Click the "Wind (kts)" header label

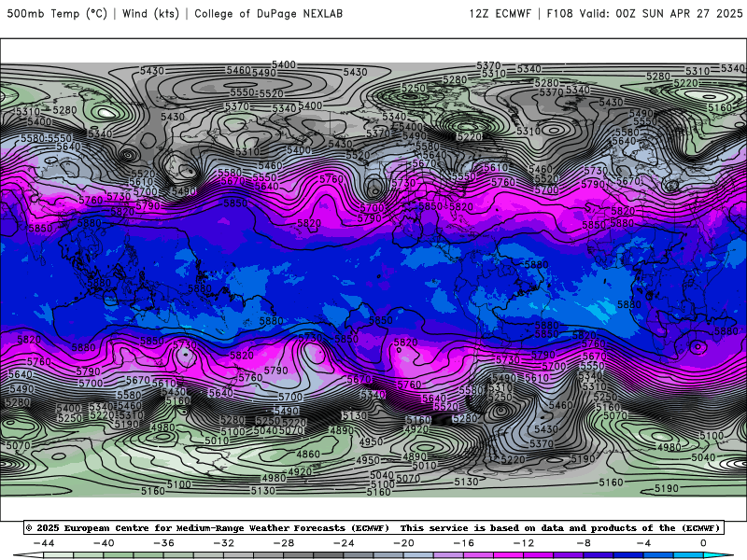150,14
